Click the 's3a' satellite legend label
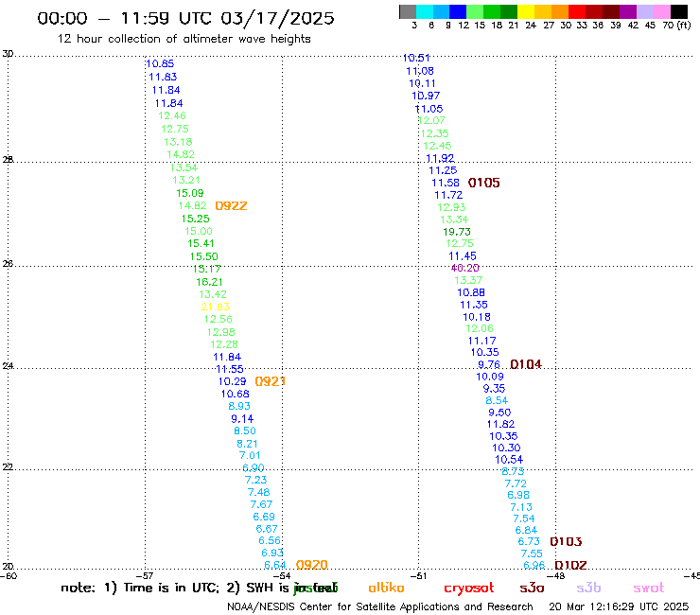 532,589
